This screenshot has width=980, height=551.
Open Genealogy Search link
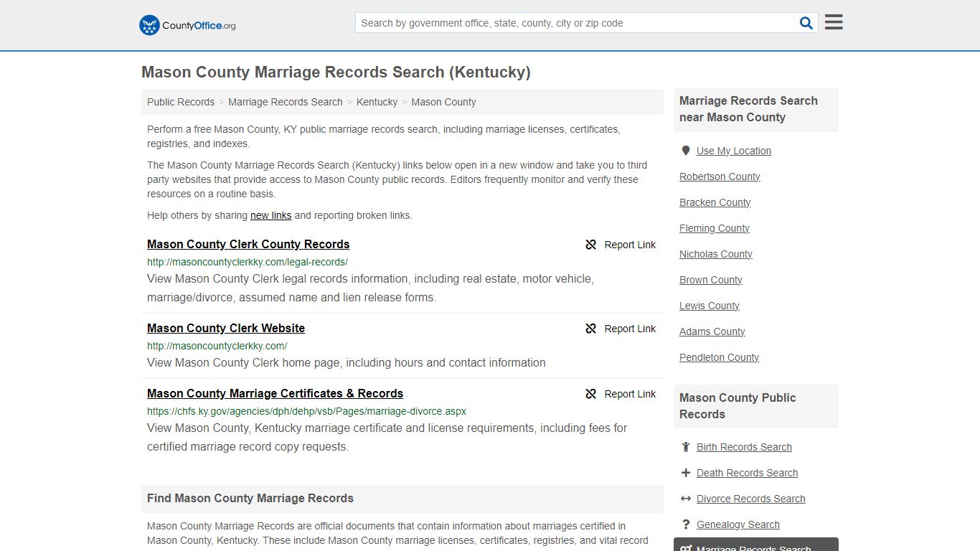[738, 524]
